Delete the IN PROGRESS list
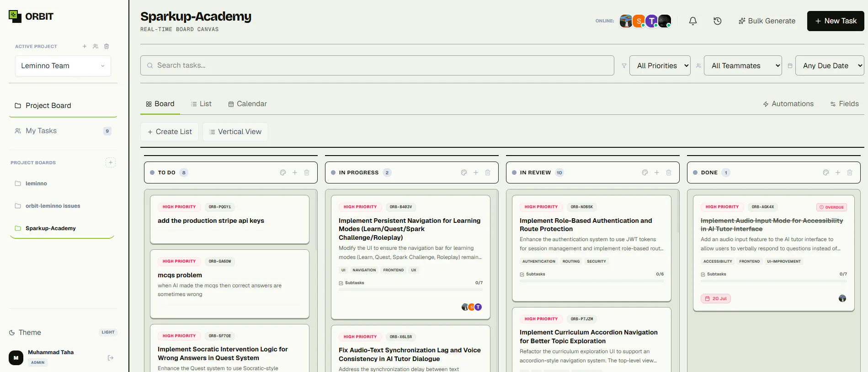This screenshot has width=868, height=372. pyautogui.click(x=488, y=173)
